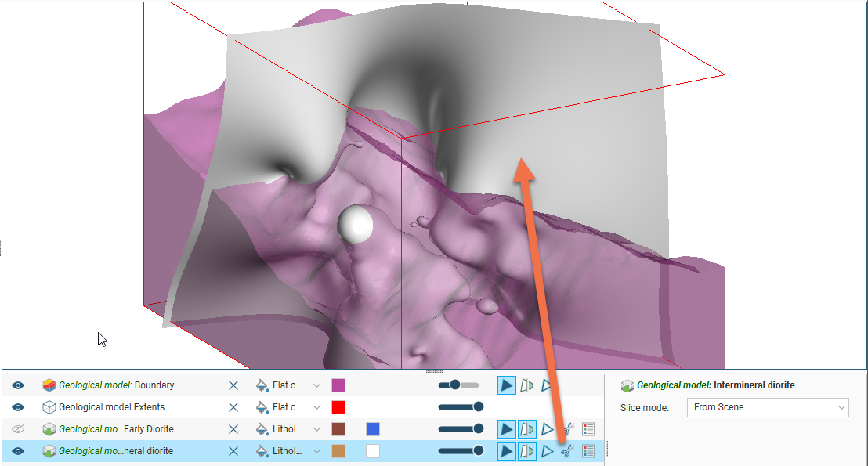Open the legend icon for Early Diorite
868x466 pixels.
click(588, 429)
